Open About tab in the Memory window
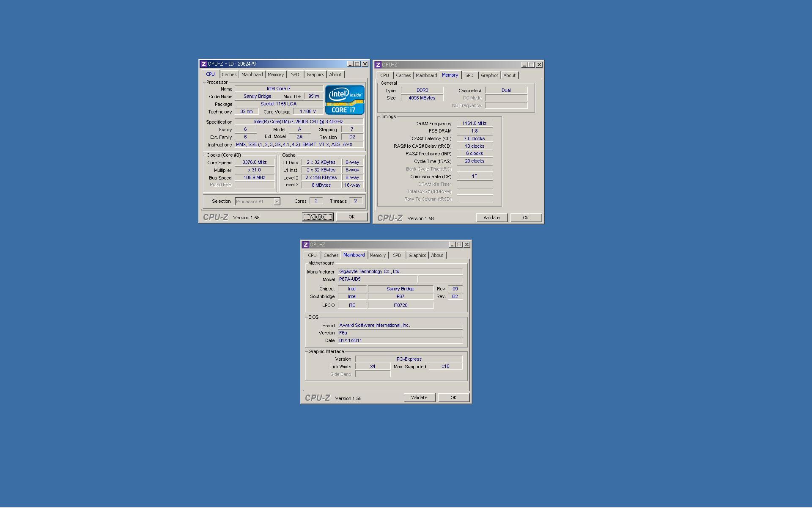Image resolution: width=812 pixels, height=508 pixels. (510, 75)
